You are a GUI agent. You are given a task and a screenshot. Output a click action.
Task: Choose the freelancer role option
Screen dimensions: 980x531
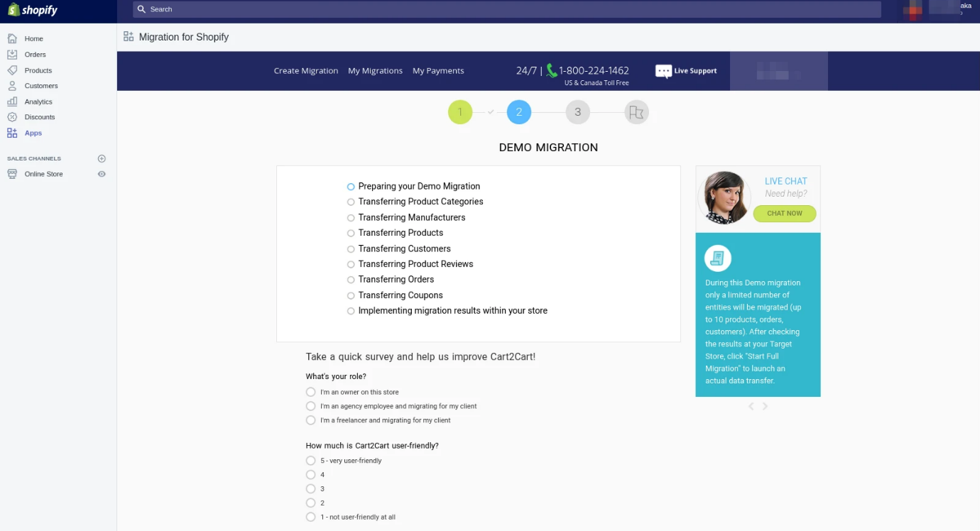[311, 420]
